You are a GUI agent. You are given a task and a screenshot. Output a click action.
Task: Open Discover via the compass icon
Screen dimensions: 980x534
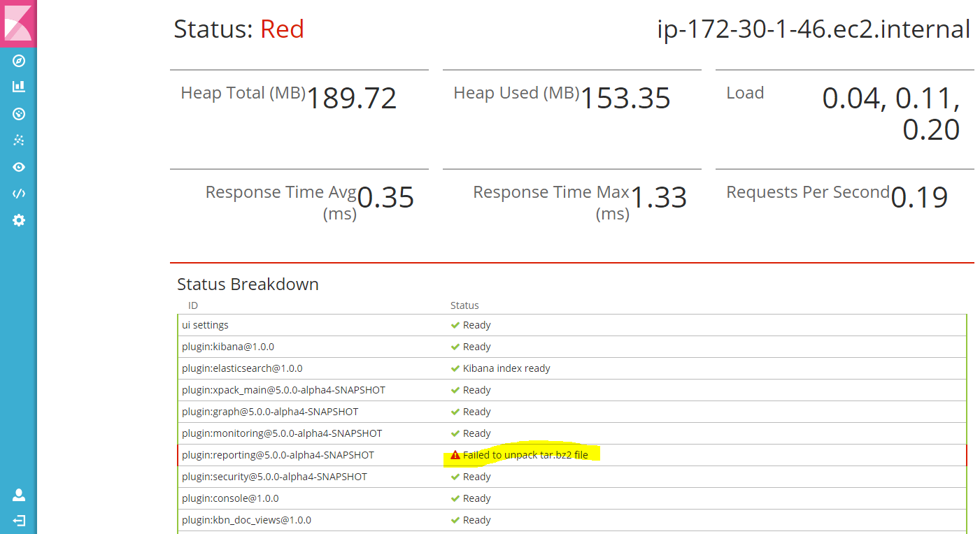19,61
